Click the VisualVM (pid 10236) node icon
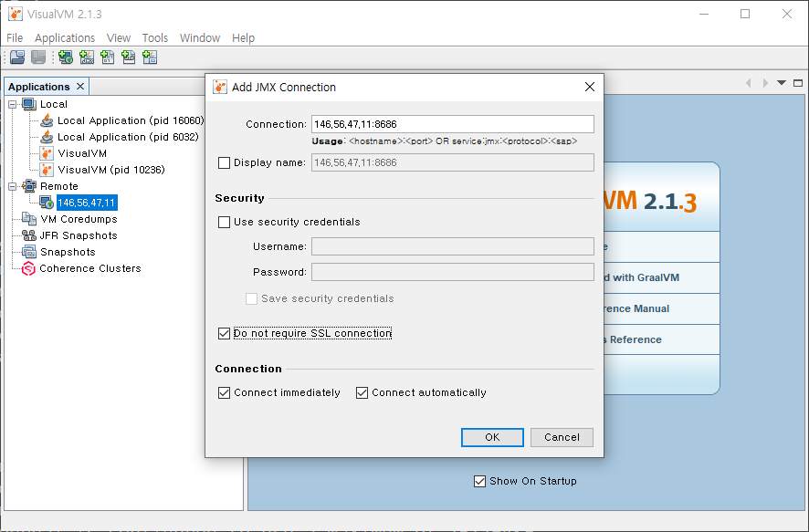The height and width of the screenshot is (532, 809). 47,170
